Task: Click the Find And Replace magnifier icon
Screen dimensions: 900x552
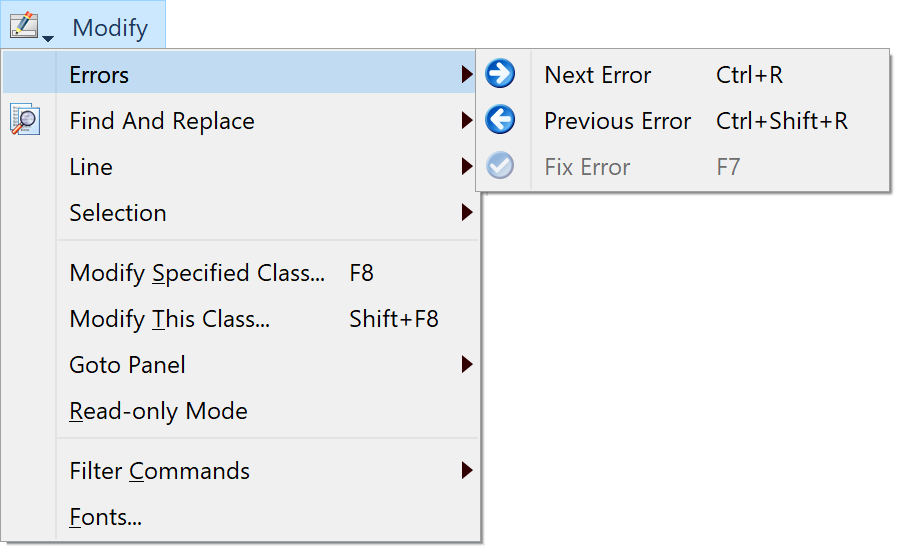Action: point(25,119)
